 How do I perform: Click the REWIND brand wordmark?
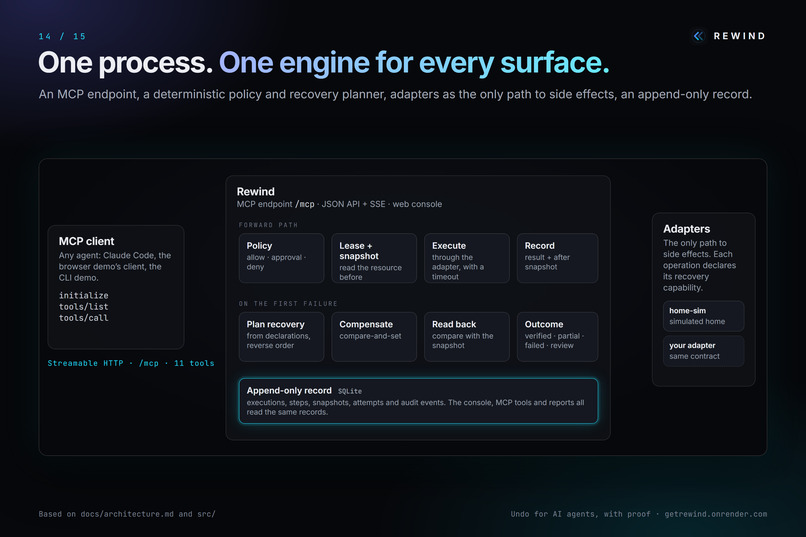click(x=739, y=36)
